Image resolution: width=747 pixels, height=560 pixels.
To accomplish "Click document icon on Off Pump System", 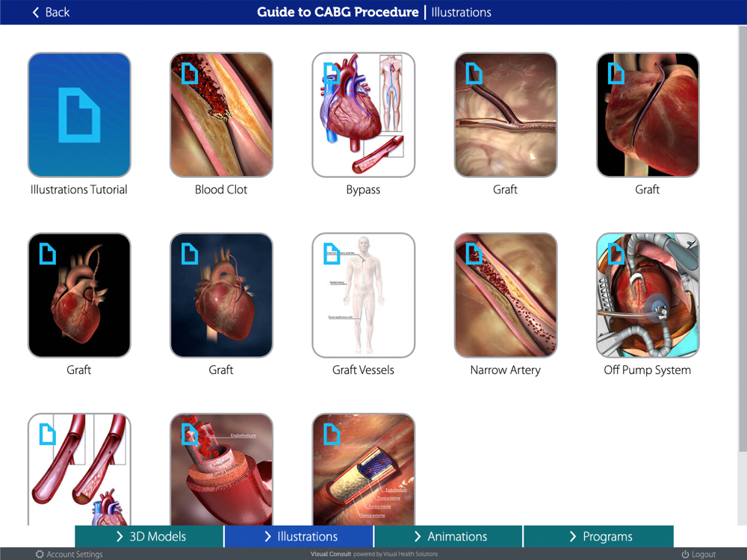I will tap(616, 253).
